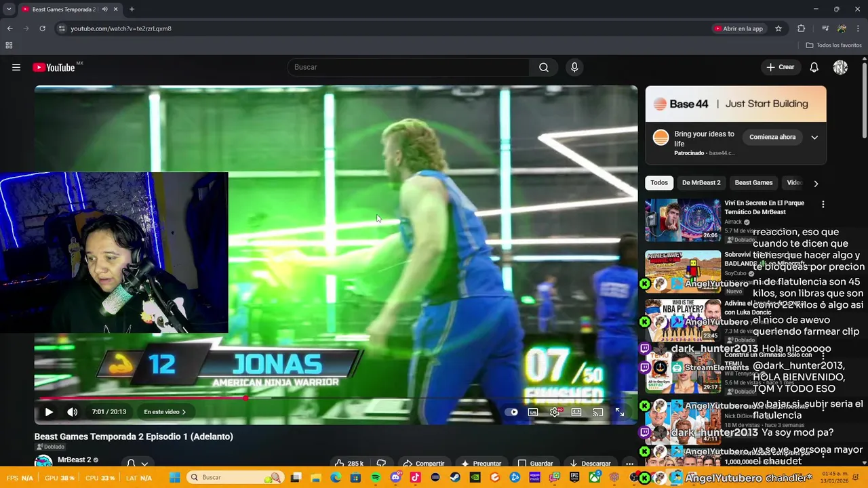Show more filter chips with the arrow
This screenshot has width=868, height=488.
click(816, 183)
